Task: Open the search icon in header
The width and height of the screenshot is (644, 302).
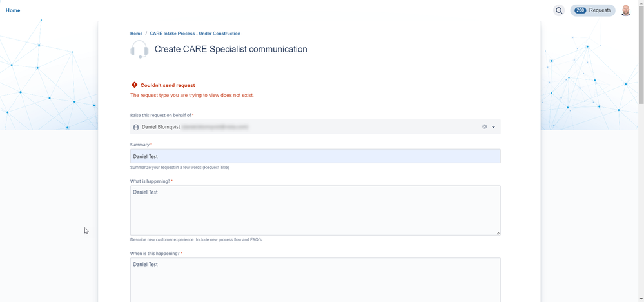Action: [x=559, y=10]
